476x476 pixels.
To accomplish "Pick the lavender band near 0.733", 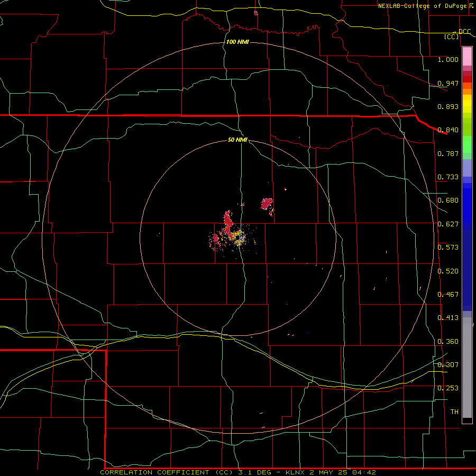I will (467, 168).
